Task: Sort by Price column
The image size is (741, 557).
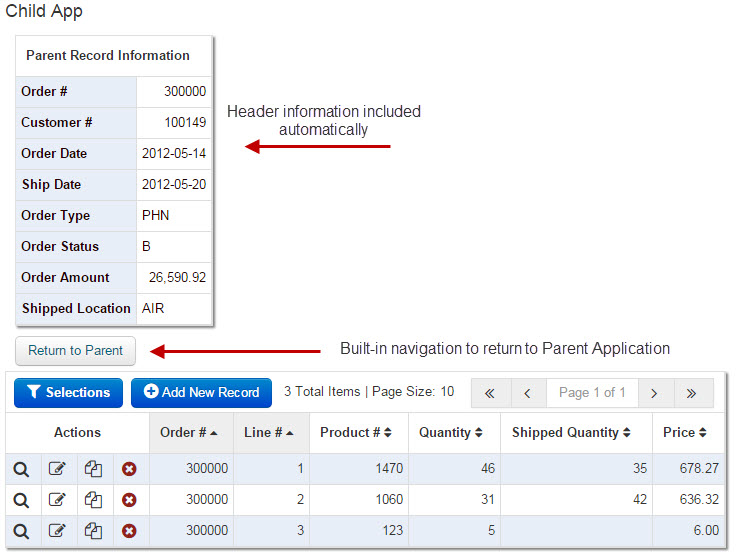Action: (x=685, y=433)
